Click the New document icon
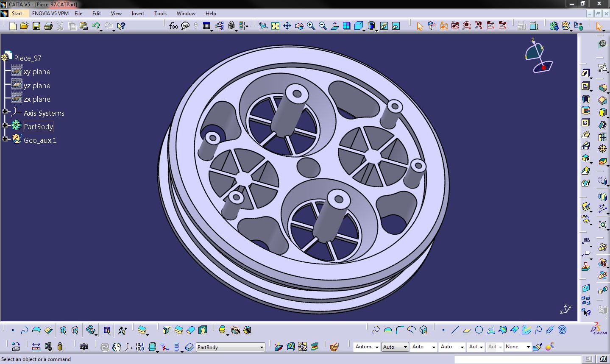Screen dimensions: 610x364 (13, 26)
